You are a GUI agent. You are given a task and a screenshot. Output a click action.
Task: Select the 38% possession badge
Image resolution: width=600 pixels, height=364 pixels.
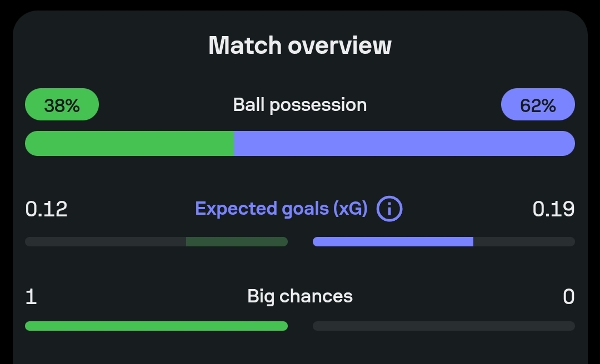[x=62, y=104]
